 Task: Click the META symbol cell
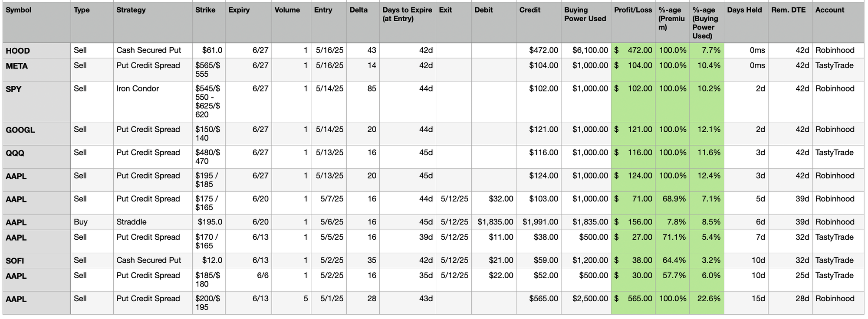pos(36,70)
